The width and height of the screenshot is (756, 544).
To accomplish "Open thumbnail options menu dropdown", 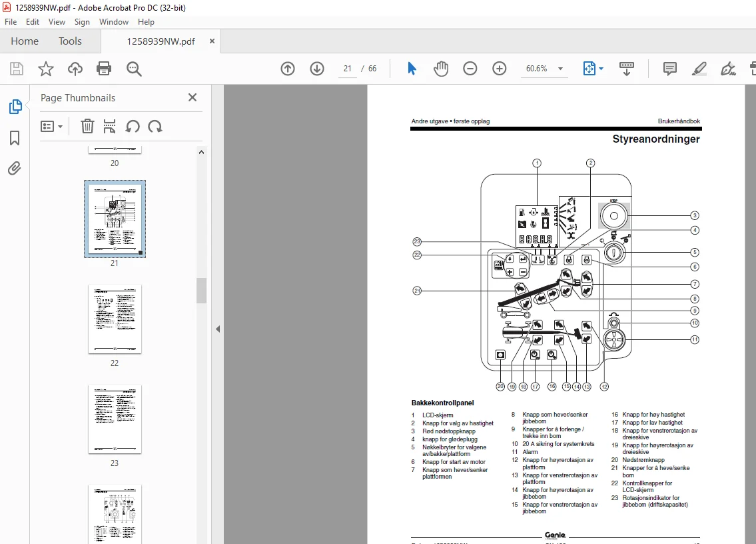I will click(51, 127).
